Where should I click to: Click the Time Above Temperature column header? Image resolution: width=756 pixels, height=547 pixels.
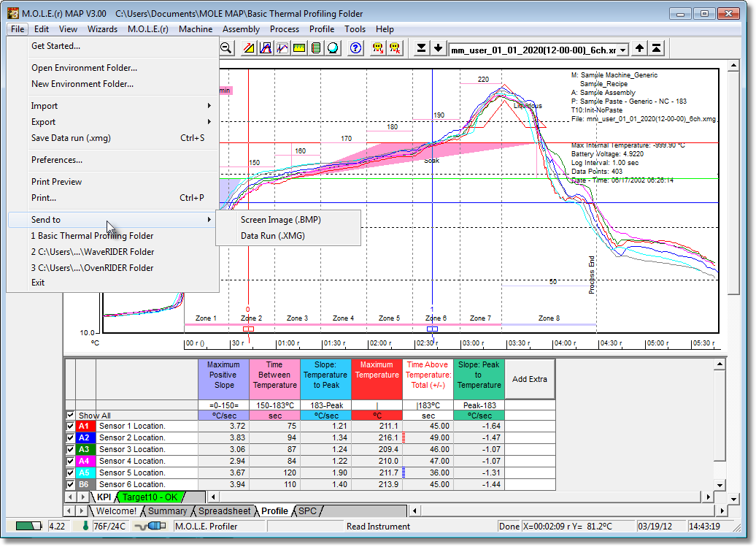click(428, 379)
